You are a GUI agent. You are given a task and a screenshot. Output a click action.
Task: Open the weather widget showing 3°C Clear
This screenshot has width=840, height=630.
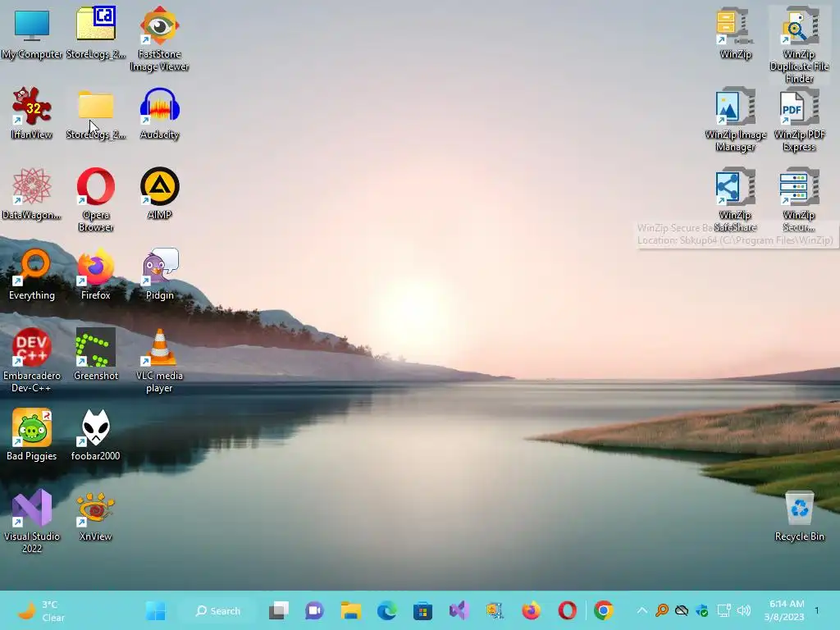(42, 610)
